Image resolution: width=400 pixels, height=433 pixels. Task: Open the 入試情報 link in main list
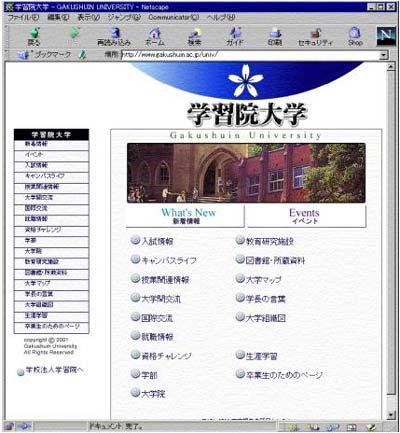coord(157,241)
